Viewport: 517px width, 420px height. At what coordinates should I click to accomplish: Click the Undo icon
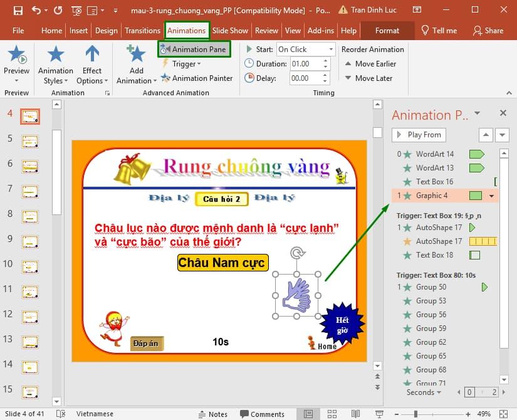click(35, 9)
